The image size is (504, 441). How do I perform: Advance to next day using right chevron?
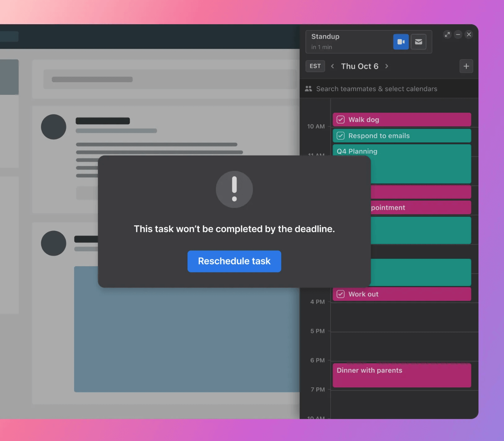tap(387, 66)
